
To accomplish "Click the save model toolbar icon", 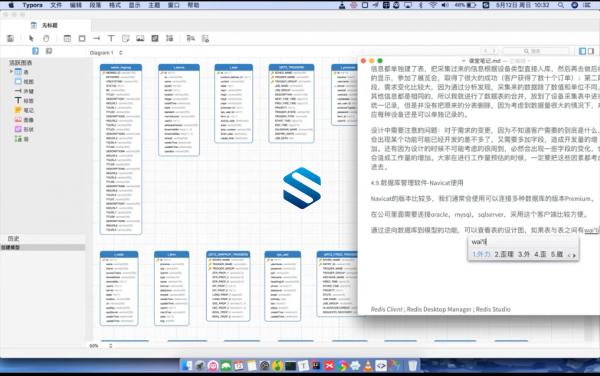I will point(11,38).
